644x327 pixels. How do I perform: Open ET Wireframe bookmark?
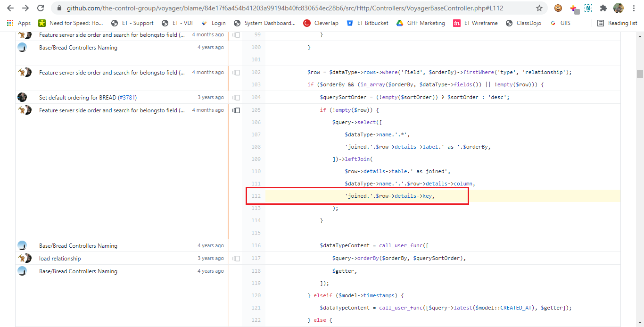[476, 23]
